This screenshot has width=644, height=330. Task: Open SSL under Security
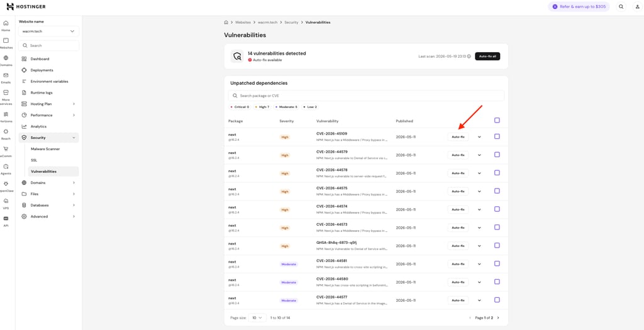click(x=53, y=160)
